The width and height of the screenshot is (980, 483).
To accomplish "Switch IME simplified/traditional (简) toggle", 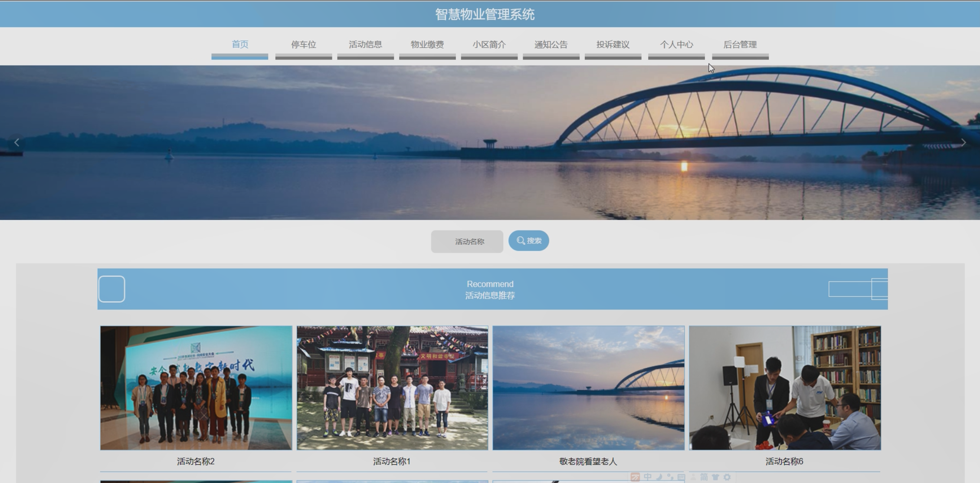I will click(704, 477).
